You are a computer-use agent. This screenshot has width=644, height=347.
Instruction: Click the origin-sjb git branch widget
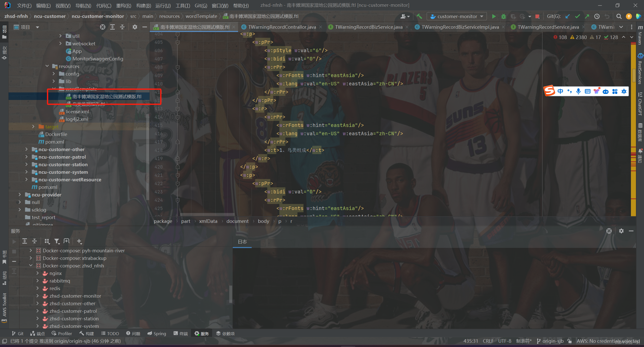[x=550, y=341]
